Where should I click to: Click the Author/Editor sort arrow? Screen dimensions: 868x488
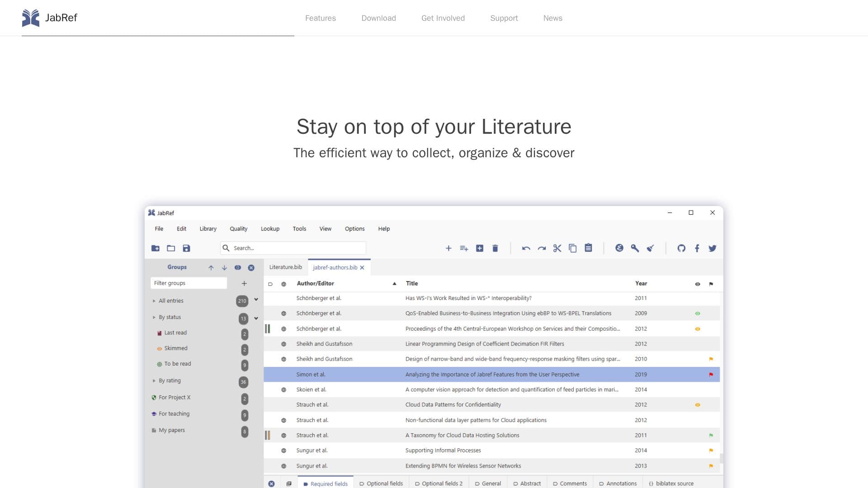click(x=394, y=284)
